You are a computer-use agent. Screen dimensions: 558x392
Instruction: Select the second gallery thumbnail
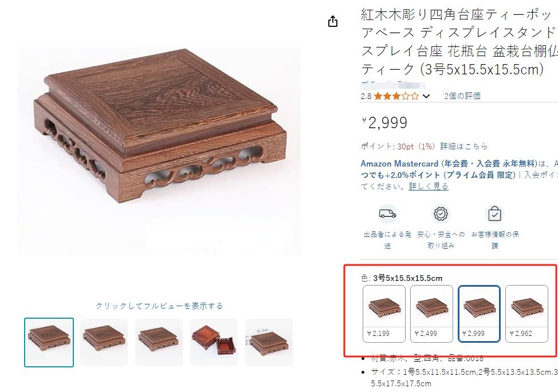pos(104,342)
